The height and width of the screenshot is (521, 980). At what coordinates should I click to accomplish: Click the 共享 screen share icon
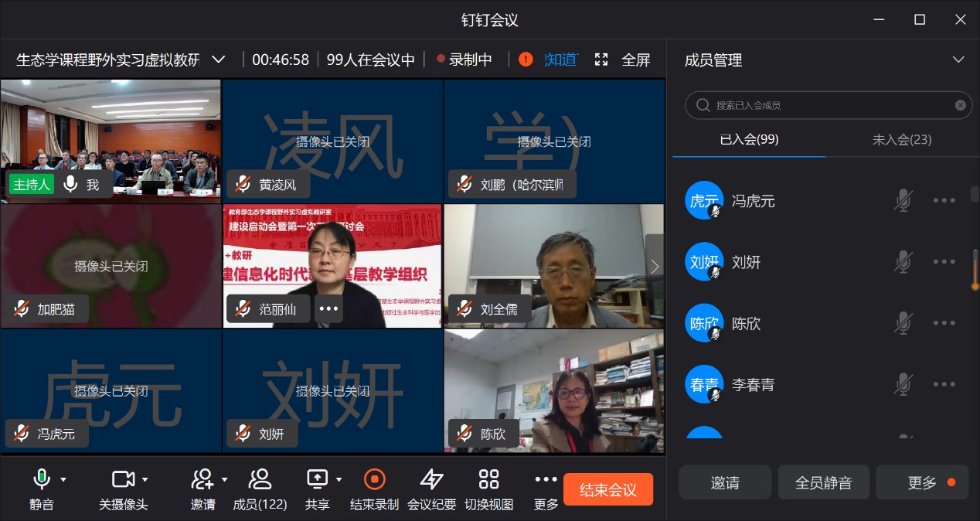[318, 480]
